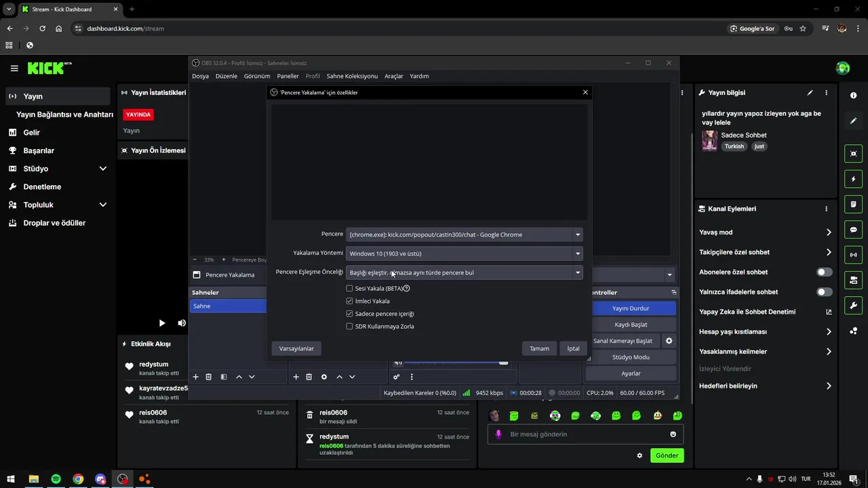868x488 pixels.
Task: Open the Windows Start menu
Action: point(11,479)
